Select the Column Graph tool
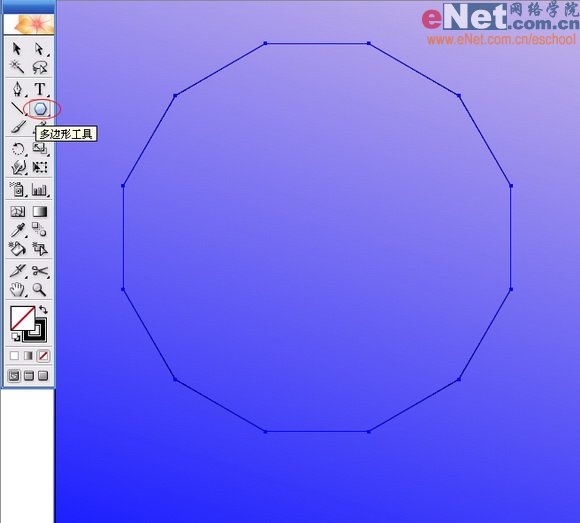 [40, 190]
